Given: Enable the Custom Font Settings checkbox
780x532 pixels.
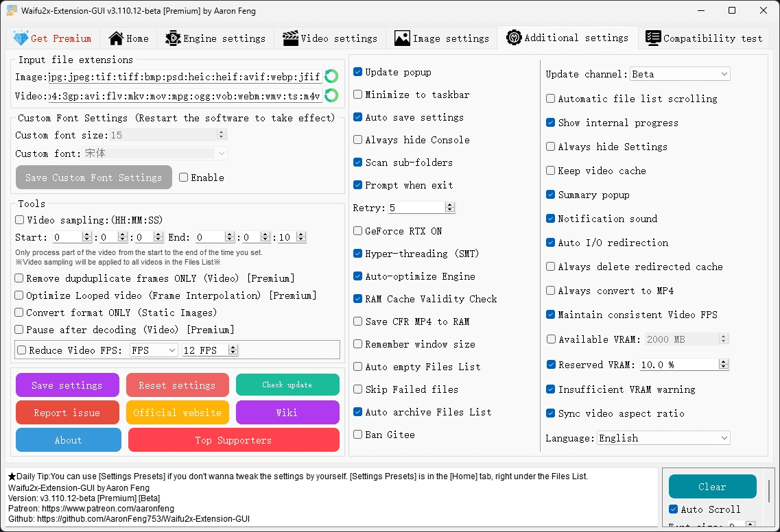Looking at the screenshot, I should click(184, 178).
